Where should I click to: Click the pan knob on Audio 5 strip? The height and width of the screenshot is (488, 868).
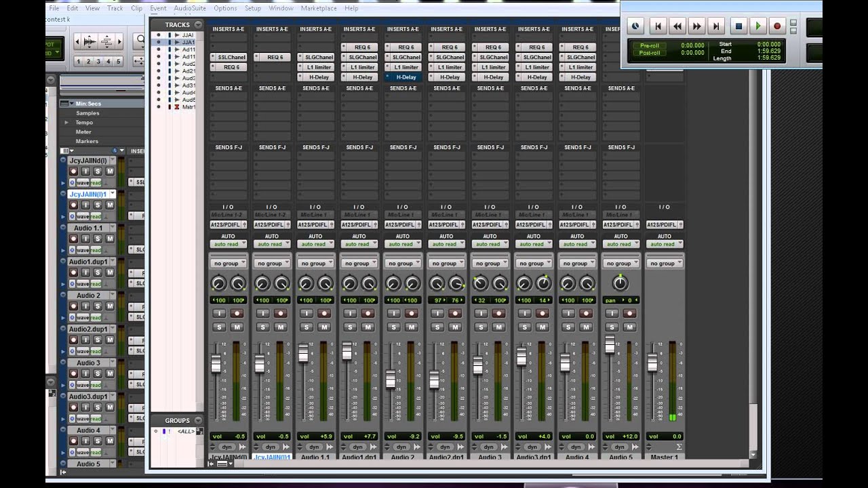click(x=620, y=283)
